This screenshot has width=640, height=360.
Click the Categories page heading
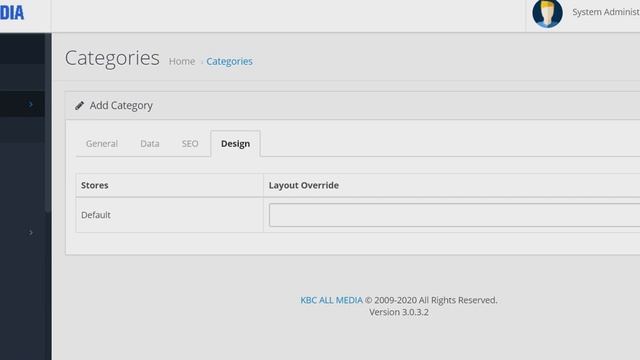[x=112, y=58]
